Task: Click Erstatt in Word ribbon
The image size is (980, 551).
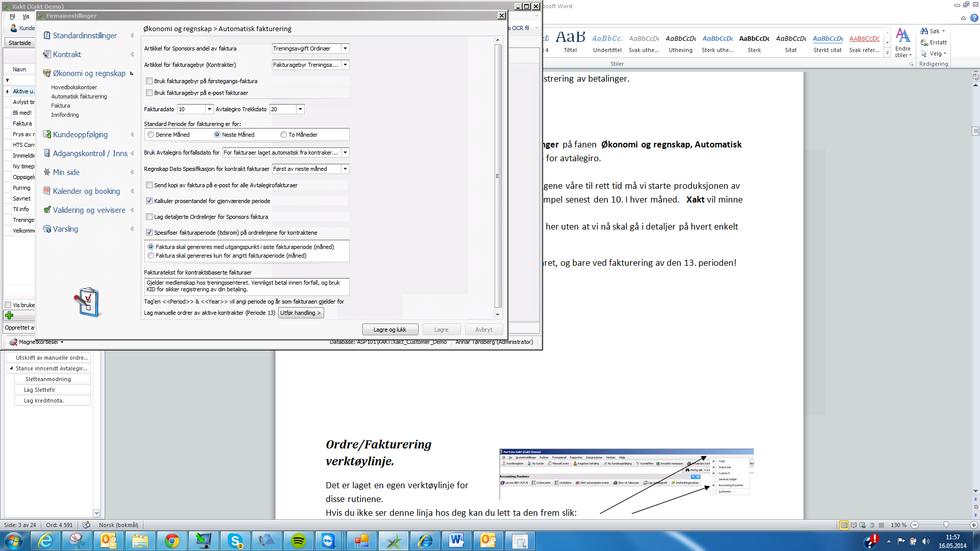Action: pyautogui.click(x=934, y=42)
